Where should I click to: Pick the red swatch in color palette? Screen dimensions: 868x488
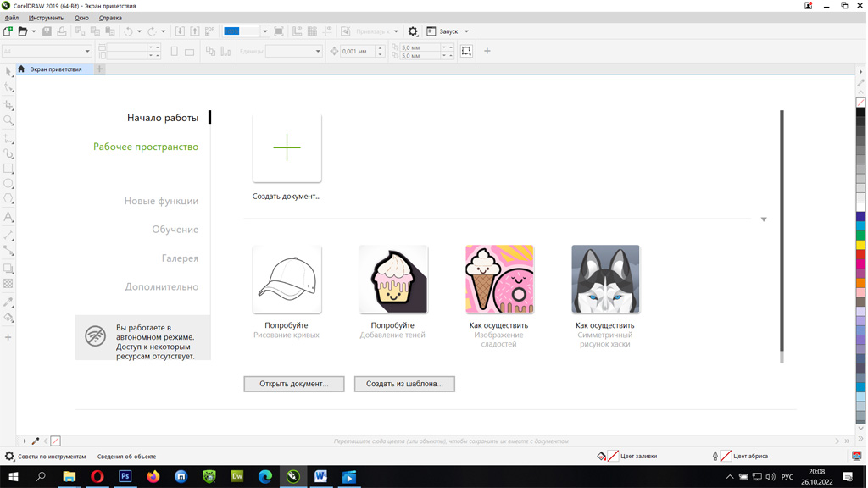tap(860, 255)
